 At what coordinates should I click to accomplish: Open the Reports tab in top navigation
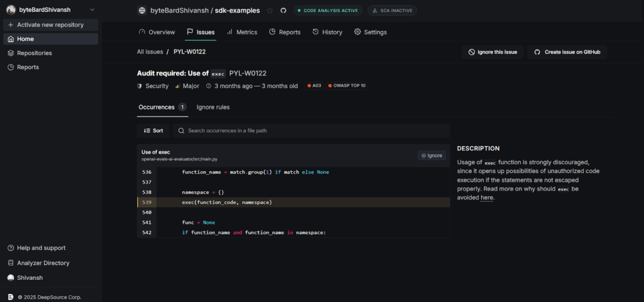285,32
